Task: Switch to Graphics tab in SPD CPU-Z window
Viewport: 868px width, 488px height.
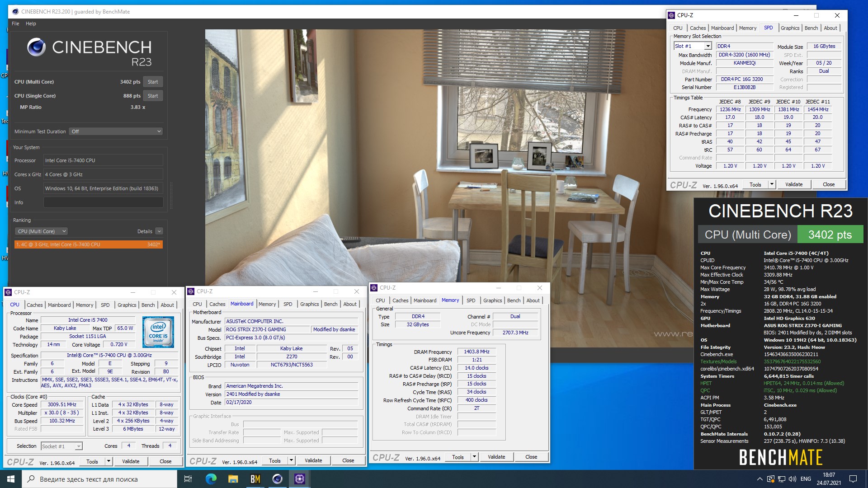Action: pyautogui.click(x=790, y=28)
